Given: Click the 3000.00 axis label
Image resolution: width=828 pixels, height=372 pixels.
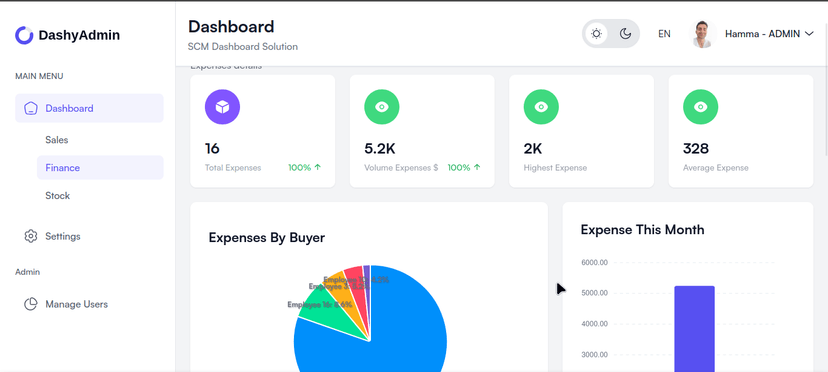Looking at the screenshot, I should (595, 355).
